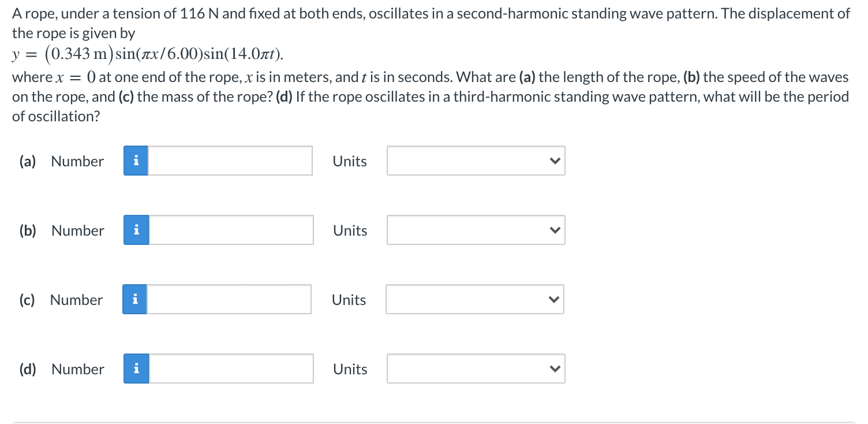Click the displacement equation text
868x424 pixels.
point(148,54)
